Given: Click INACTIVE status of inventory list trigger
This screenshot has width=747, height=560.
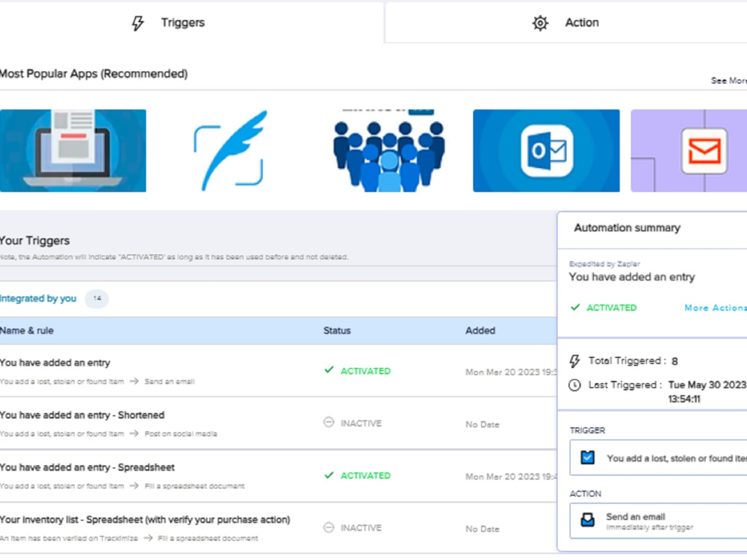Looking at the screenshot, I should (x=361, y=528).
